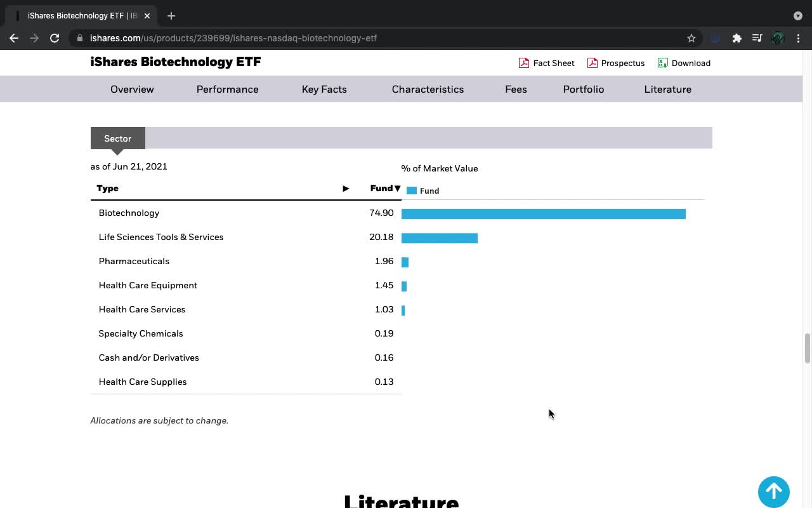
Task: Open a new tab with the plus icon
Action: (171, 16)
